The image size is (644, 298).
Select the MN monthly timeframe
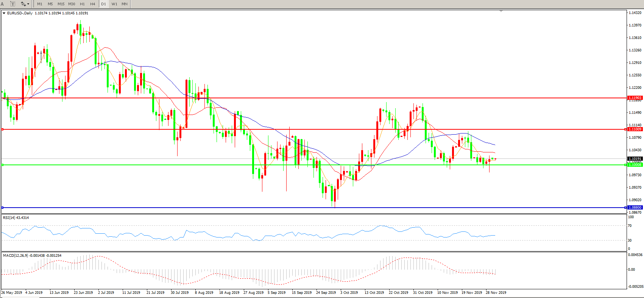pos(125,4)
